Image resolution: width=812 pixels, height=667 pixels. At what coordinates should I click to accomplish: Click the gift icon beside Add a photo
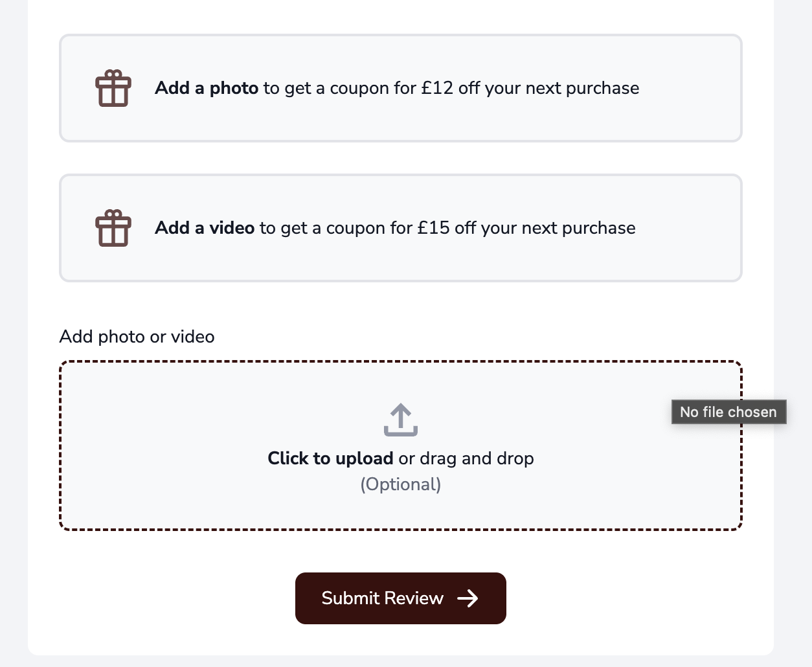[113, 88]
